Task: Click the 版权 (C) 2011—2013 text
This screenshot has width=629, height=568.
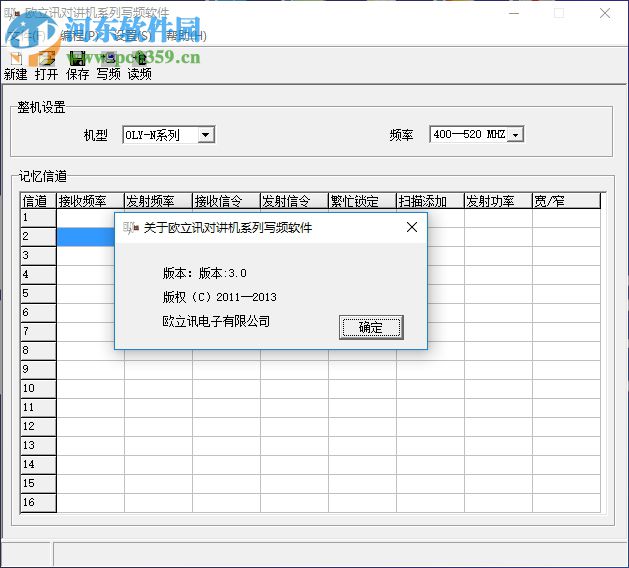Action: [x=219, y=297]
